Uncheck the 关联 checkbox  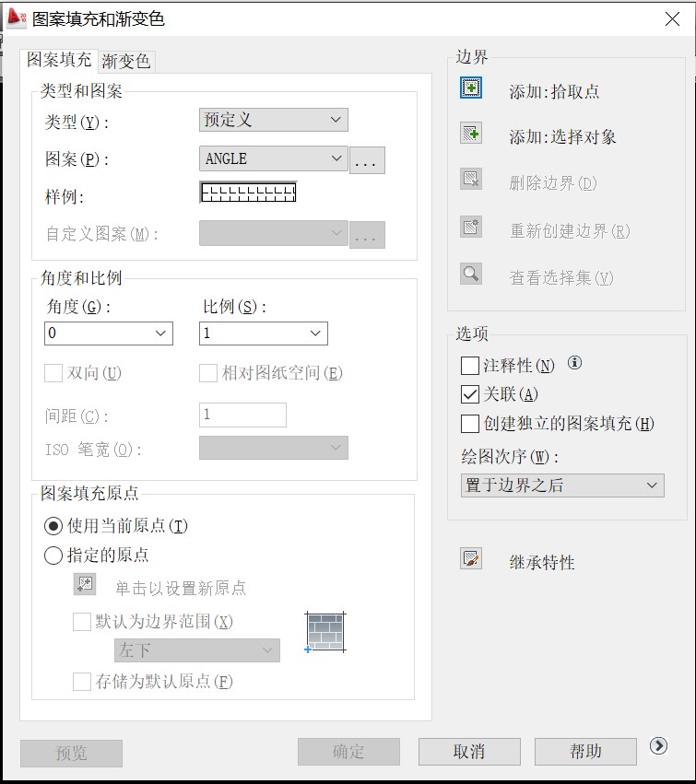(470, 394)
